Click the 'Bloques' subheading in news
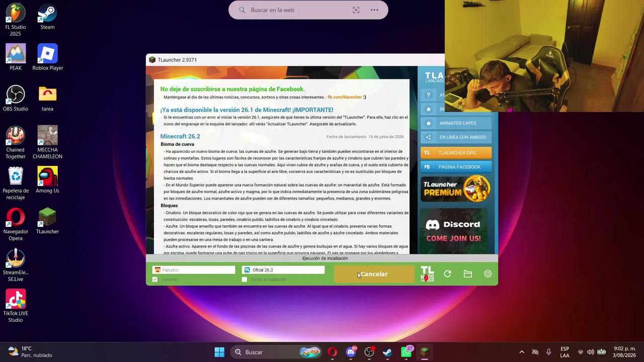This screenshot has width=644, height=362. [x=169, y=206]
